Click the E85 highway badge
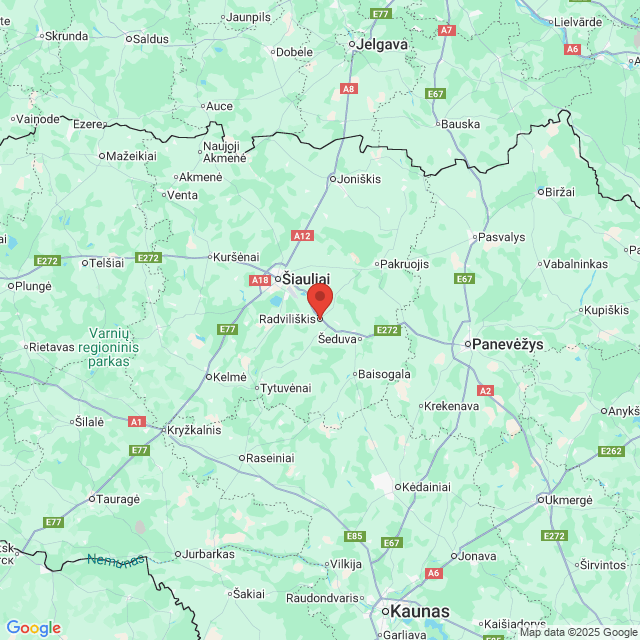 354,536
